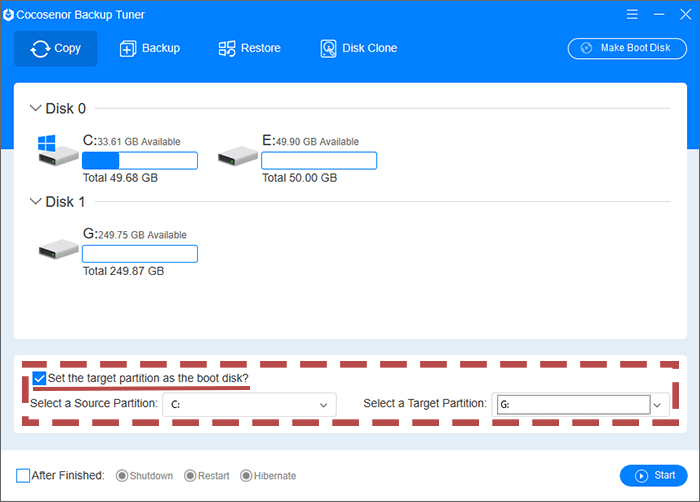700x502 pixels.
Task: Collapse the Disk 0 section
Action: click(35, 108)
